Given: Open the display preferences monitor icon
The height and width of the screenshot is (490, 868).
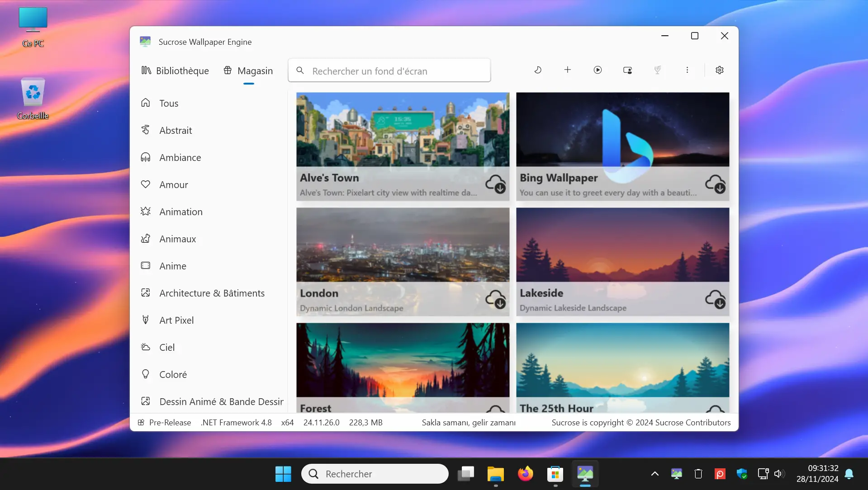Looking at the screenshot, I should [627, 70].
